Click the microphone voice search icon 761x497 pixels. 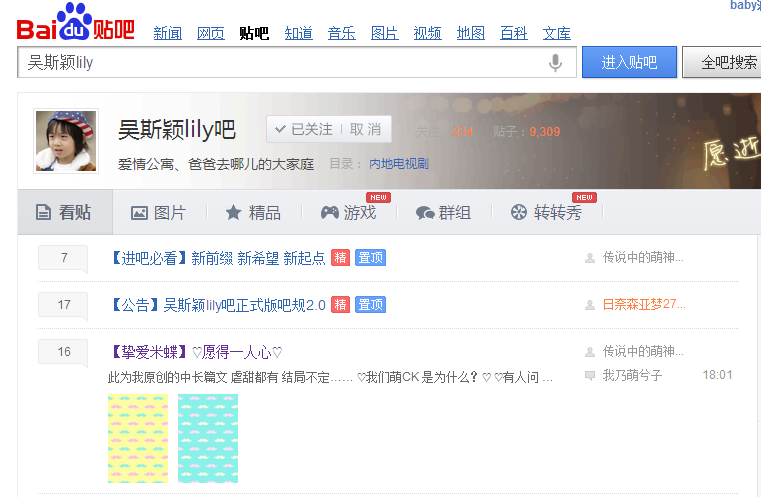pyautogui.click(x=555, y=63)
